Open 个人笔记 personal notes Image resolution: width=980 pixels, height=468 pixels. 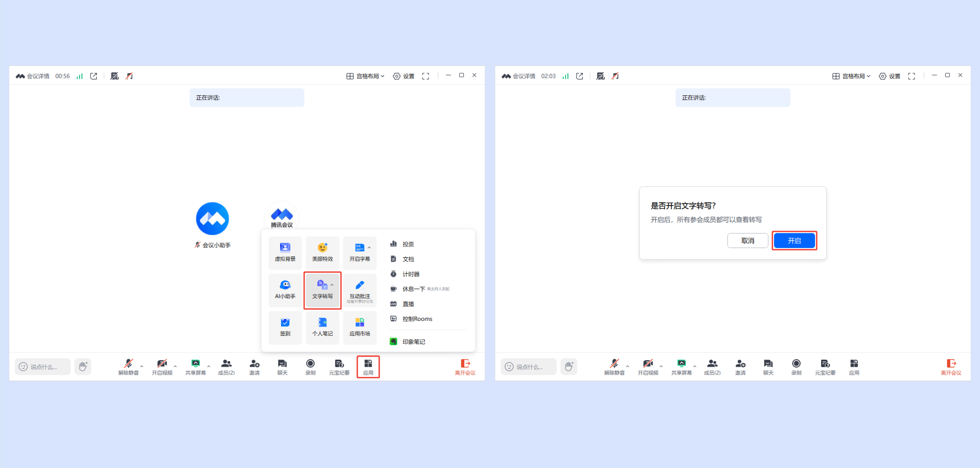pyautogui.click(x=322, y=327)
